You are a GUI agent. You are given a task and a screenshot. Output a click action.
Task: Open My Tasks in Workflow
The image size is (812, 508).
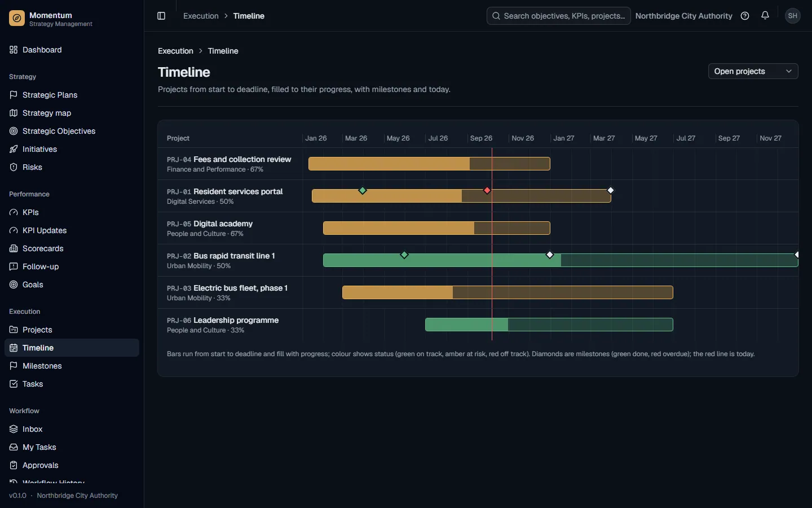tap(72, 447)
